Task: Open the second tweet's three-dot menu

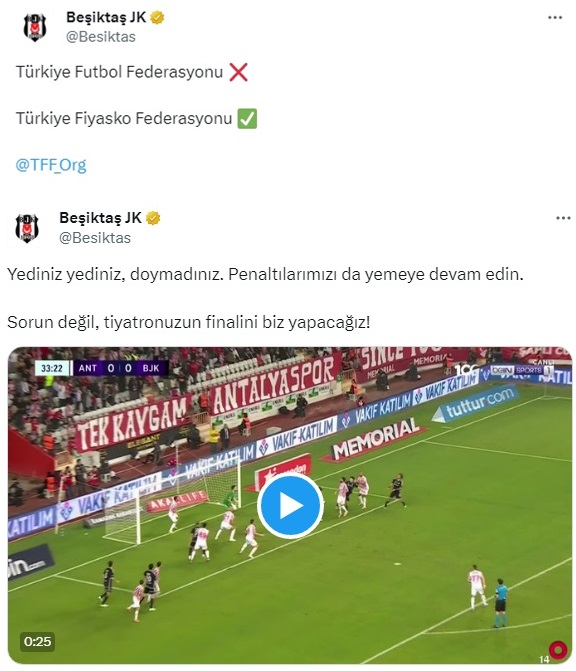Action: tap(563, 218)
